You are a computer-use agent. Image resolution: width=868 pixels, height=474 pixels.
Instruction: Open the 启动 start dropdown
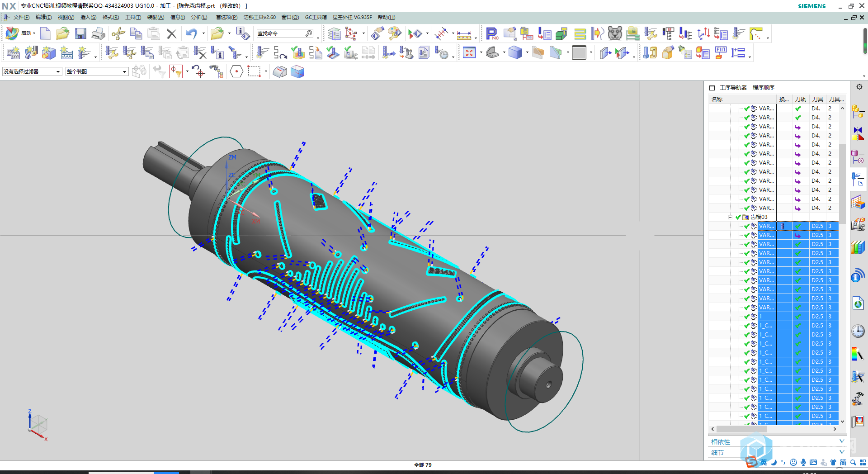28,33
